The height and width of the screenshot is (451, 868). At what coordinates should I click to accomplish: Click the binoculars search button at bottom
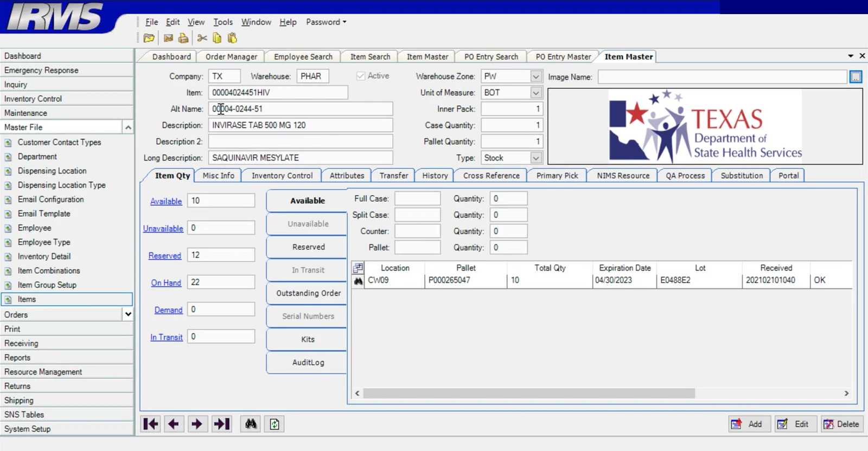click(x=251, y=424)
